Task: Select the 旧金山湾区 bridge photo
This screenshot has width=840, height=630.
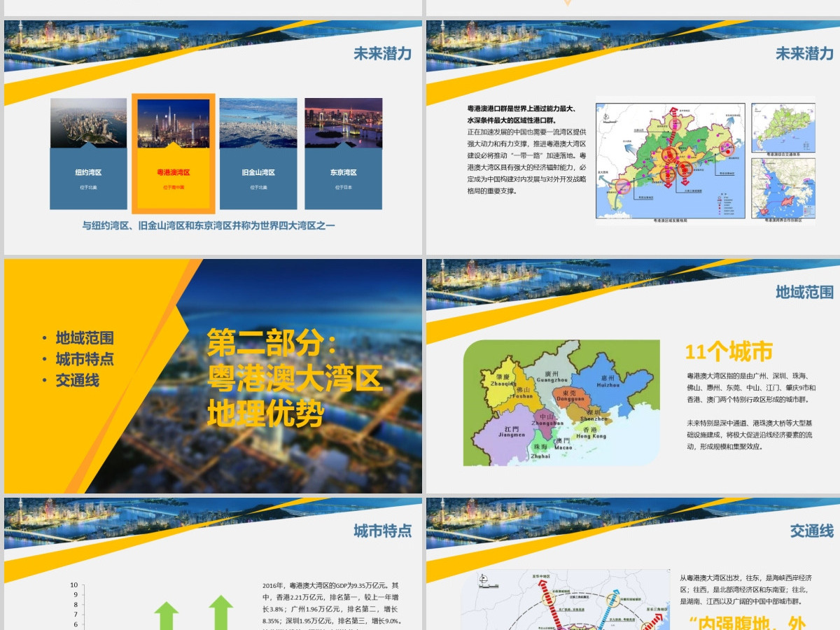Action: coord(258,122)
